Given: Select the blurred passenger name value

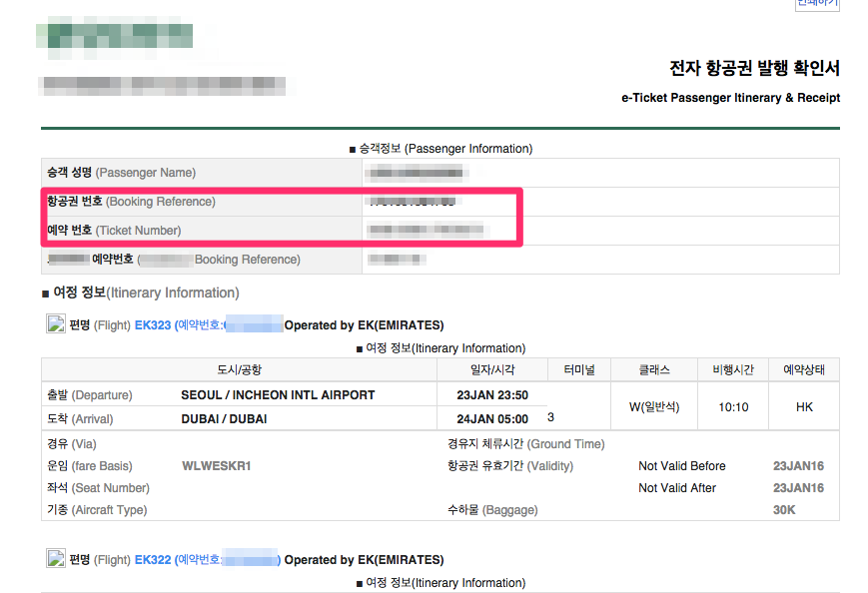Looking at the screenshot, I should (x=417, y=173).
